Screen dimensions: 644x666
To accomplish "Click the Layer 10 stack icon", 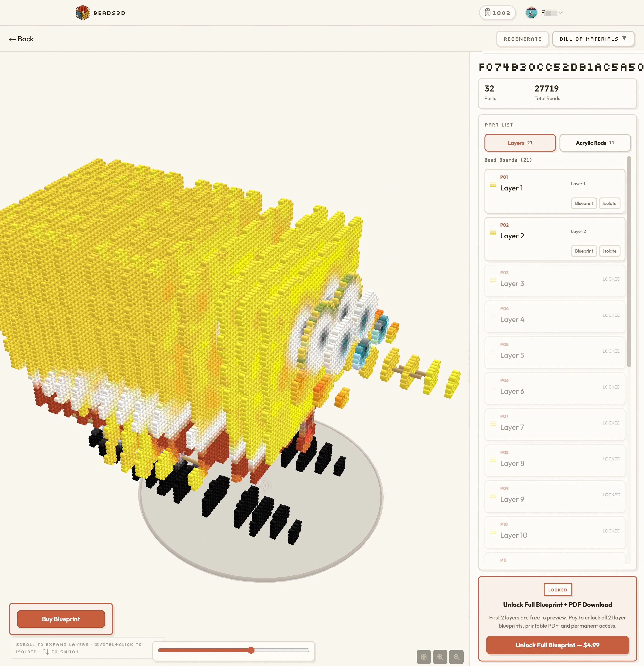I will 493,532.
